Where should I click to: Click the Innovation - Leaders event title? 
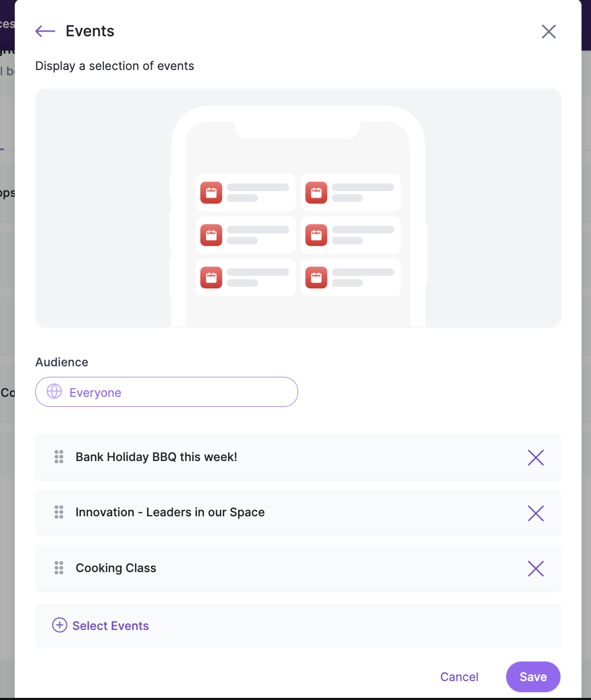pos(170,512)
